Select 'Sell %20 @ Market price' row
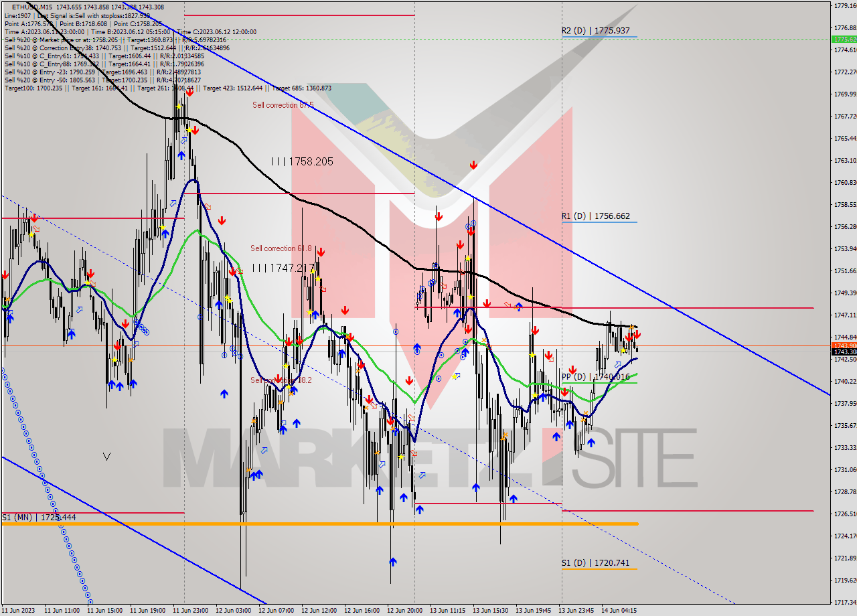The height and width of the screenshot is (616, 857). coord(115,40)
